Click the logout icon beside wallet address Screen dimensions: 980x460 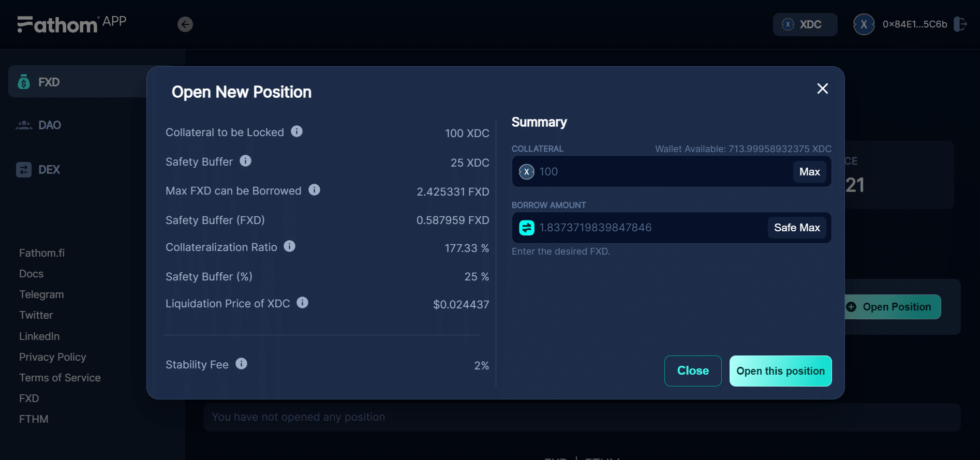[960, 24]
